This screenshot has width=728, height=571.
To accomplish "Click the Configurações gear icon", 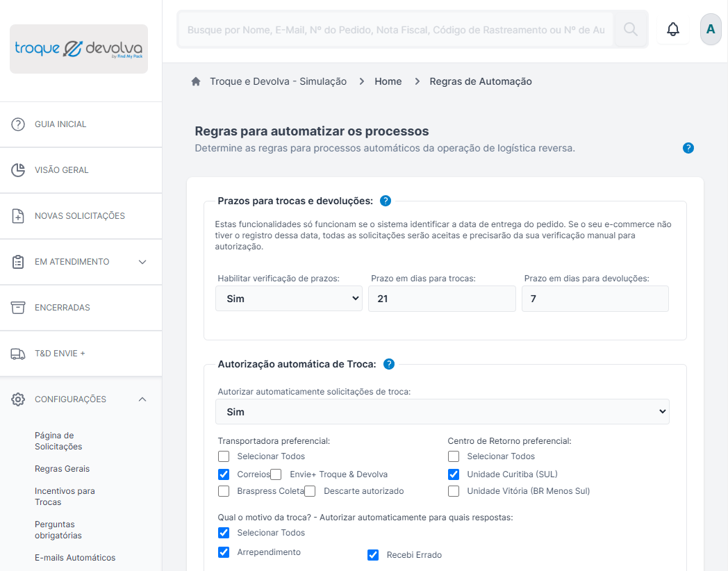I will point(17,399).
